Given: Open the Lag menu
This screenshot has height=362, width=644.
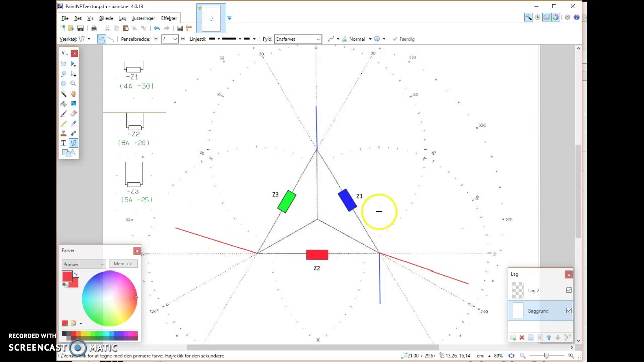Looking at the screenshot, I should (x=123, y=18).
